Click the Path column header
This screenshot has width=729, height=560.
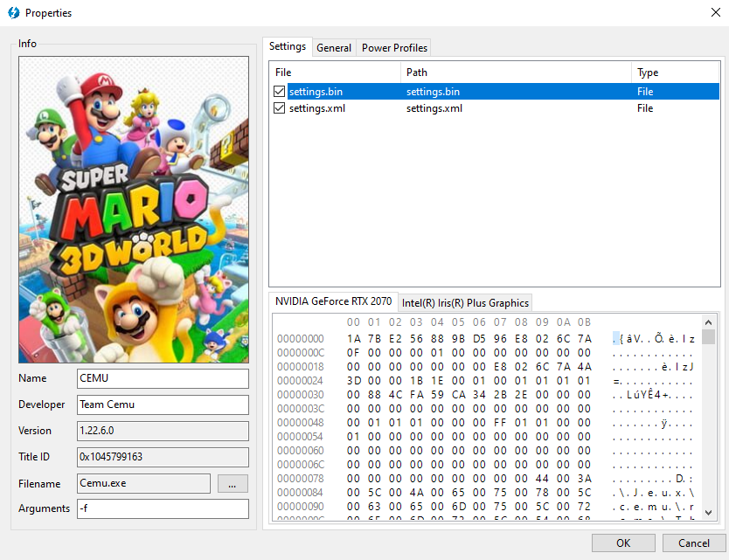click(x=516, y=73)
